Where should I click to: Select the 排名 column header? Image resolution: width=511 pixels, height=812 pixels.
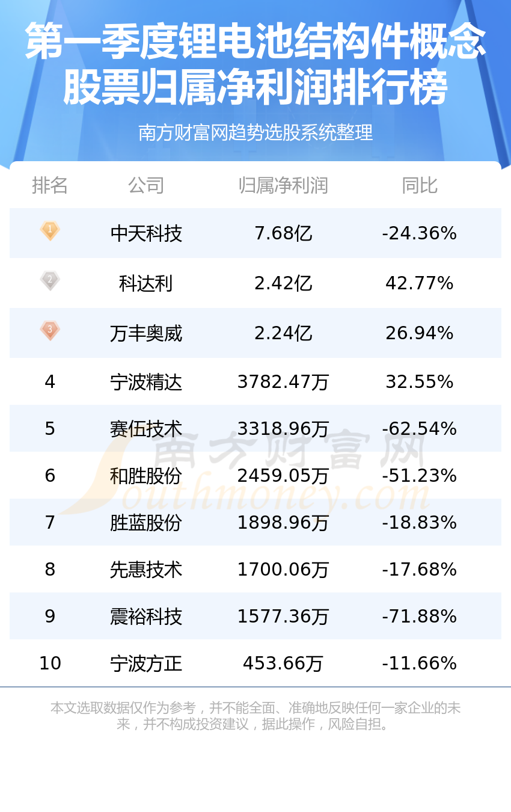pos(50,185)
